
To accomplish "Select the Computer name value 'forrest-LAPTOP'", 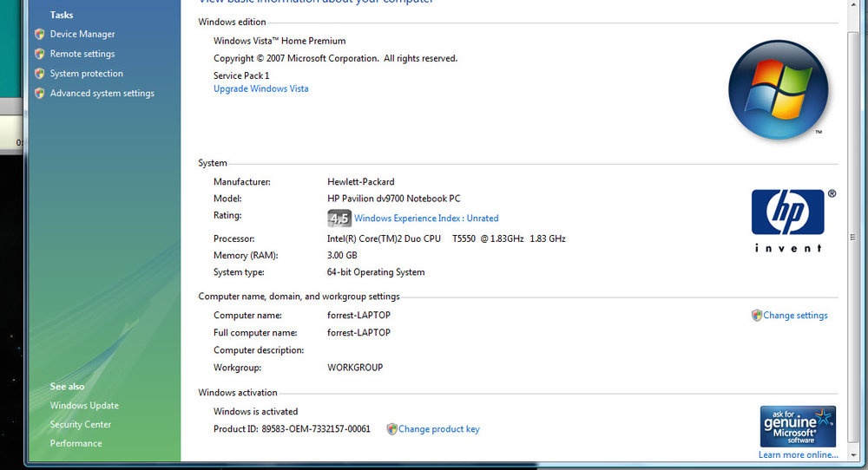I will [x=358, y=315].
